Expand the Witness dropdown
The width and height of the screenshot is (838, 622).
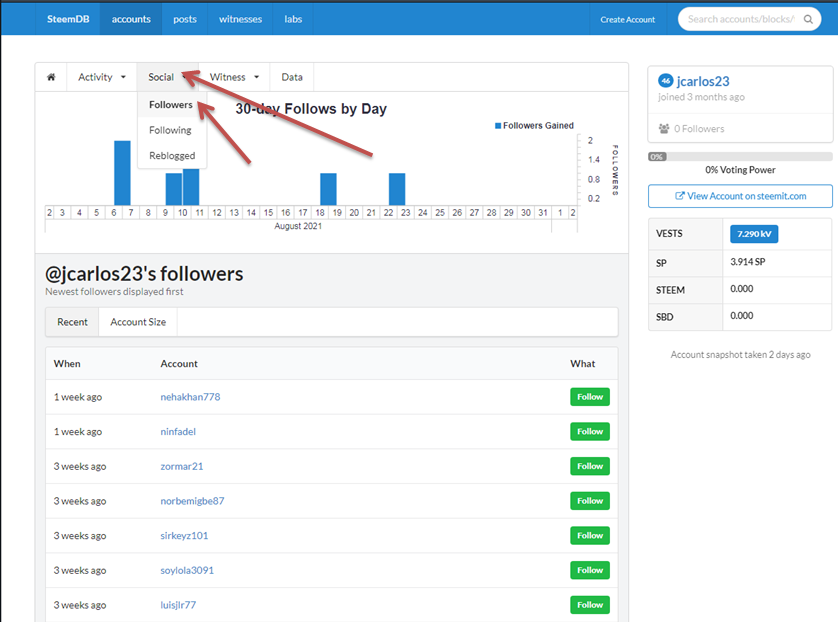[234, 77]
